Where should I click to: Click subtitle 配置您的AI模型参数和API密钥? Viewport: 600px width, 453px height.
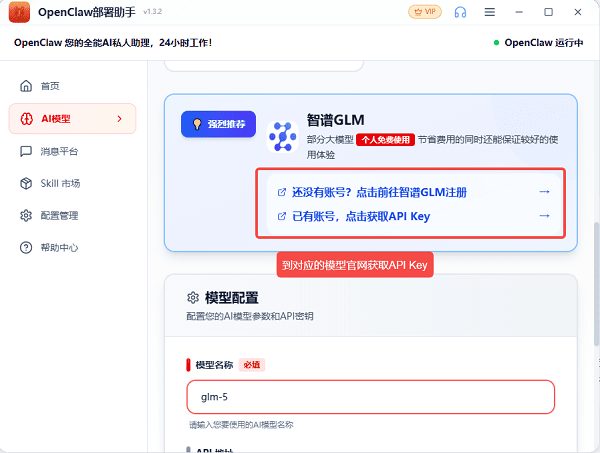[x=250, y=316]
